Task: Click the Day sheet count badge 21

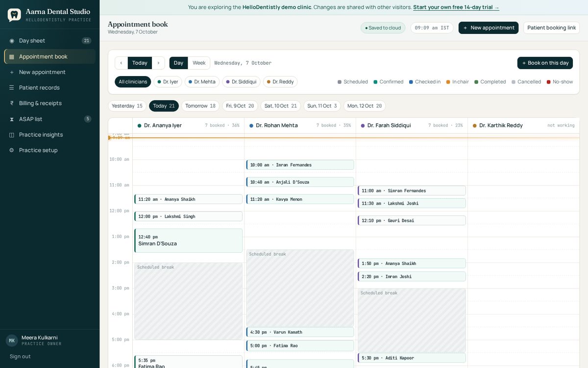Action: (x=86, y=41)
